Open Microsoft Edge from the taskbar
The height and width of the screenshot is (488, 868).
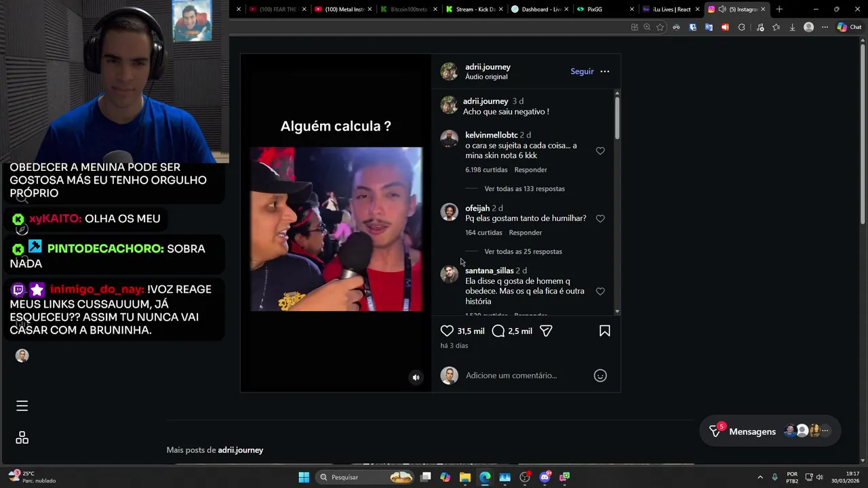click(485, 477)
